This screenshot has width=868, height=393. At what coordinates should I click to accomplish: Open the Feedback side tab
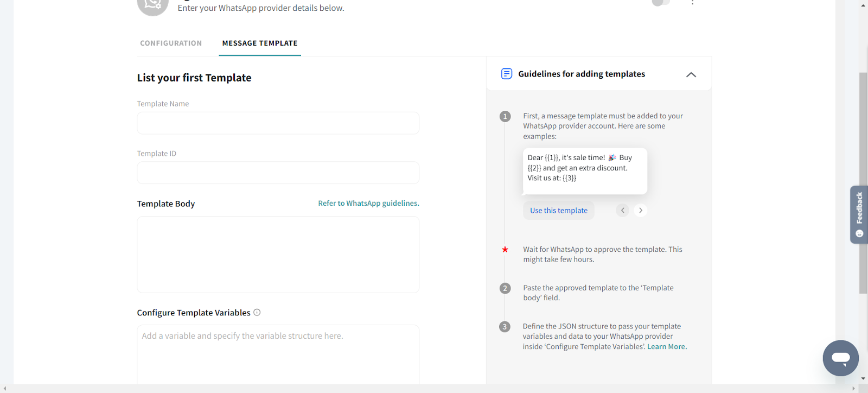coord(859,214)
